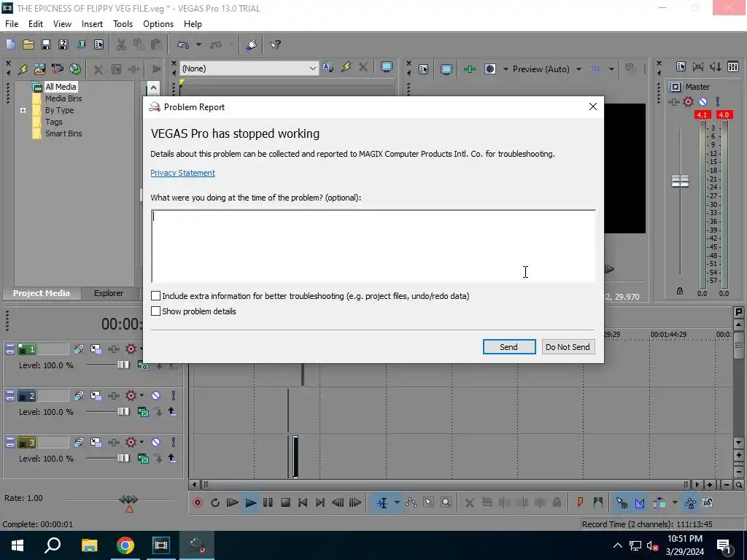
Task: Click the Insert Marker orange flag icon
Action: [x=580, y=503]
